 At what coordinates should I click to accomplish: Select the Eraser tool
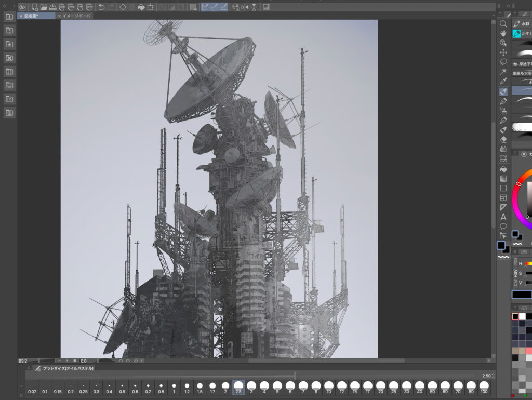(503, 139)
